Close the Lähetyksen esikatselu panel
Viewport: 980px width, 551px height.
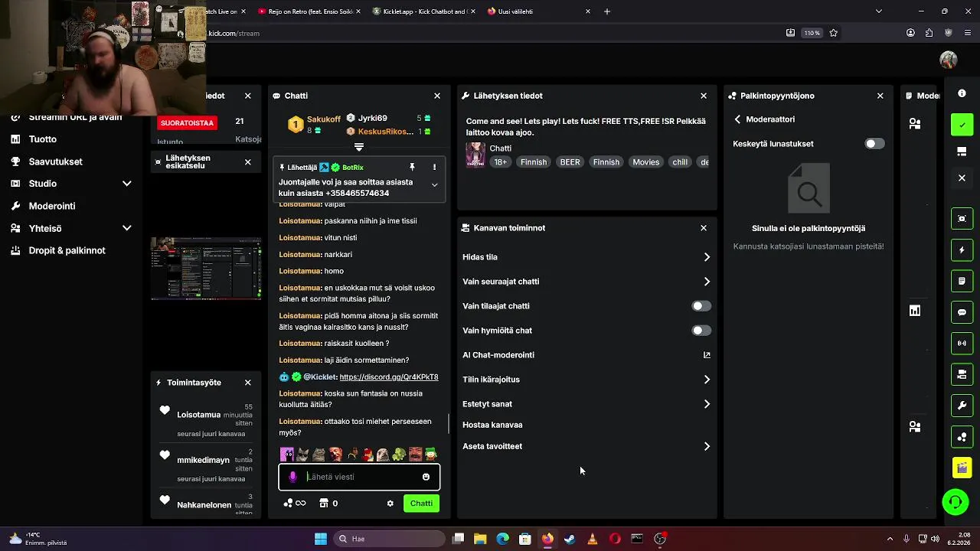247,162
